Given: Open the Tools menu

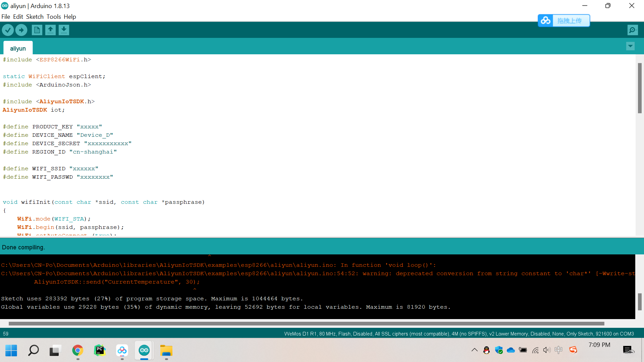Looking at the screenshot, I should pos(54,17).
